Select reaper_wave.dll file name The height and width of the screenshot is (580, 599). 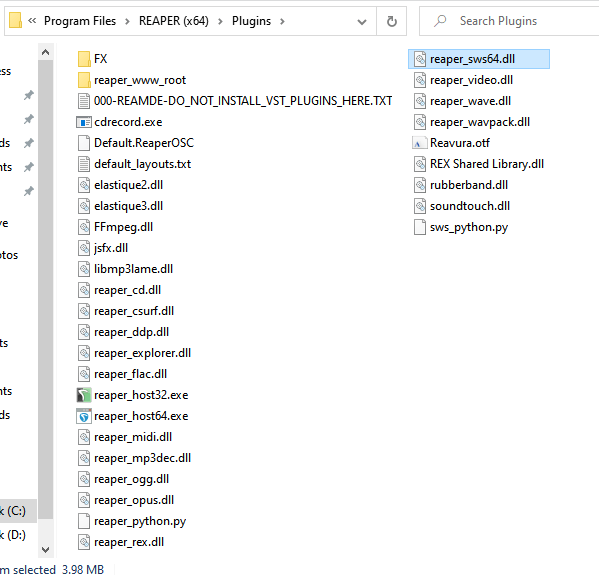point(470,101)
